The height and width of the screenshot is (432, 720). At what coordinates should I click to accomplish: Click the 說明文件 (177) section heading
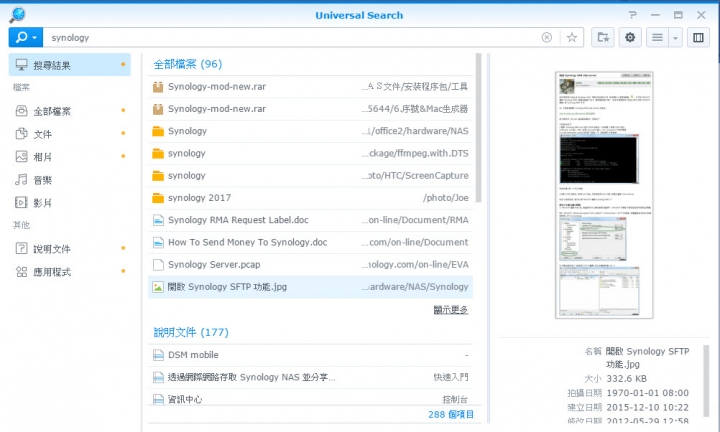(x=191, y=332)
